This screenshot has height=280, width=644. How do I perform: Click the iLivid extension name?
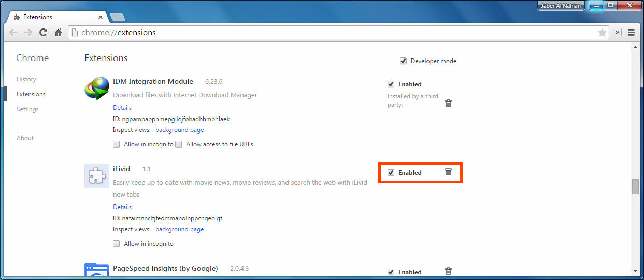point(121,169)
